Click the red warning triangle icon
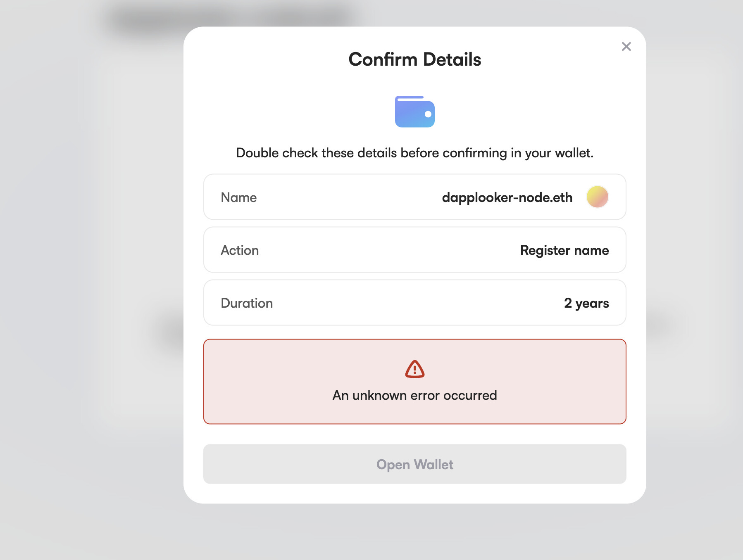This screenshot has height=560, width=743. (x=414, y=369)
